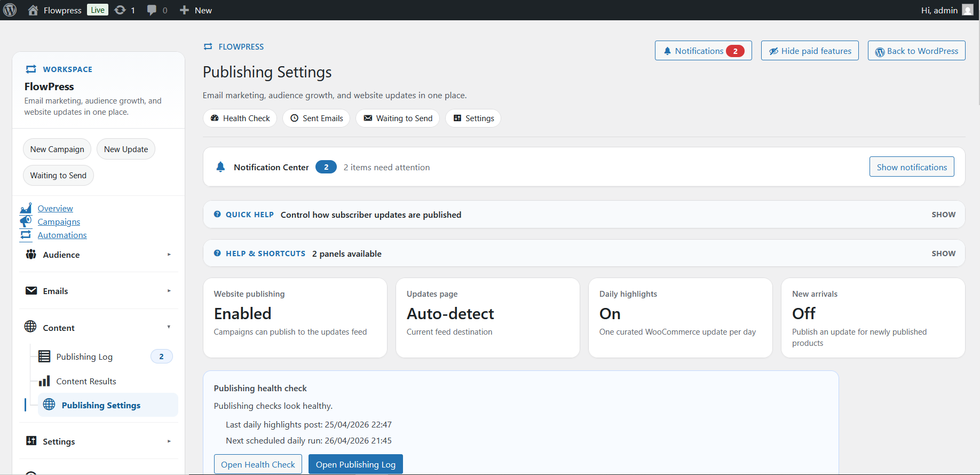The width and height of the screenshot is (980, 475).
Task: Show the Quick Help panel
Action: 943,215
